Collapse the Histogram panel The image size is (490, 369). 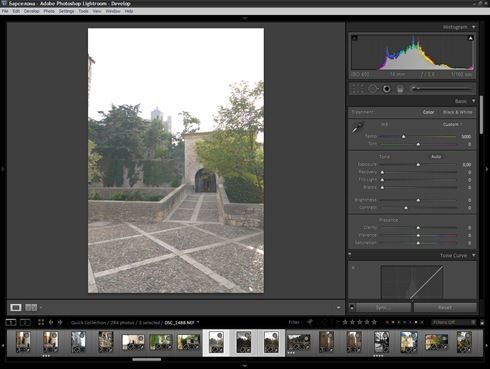474,27
